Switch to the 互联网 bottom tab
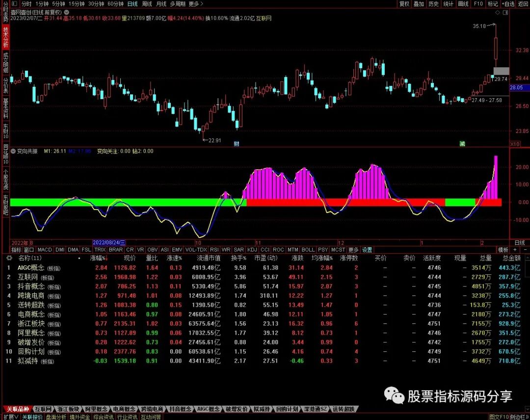The height and width of the screenshot is (420, 530). click(43, 409)
